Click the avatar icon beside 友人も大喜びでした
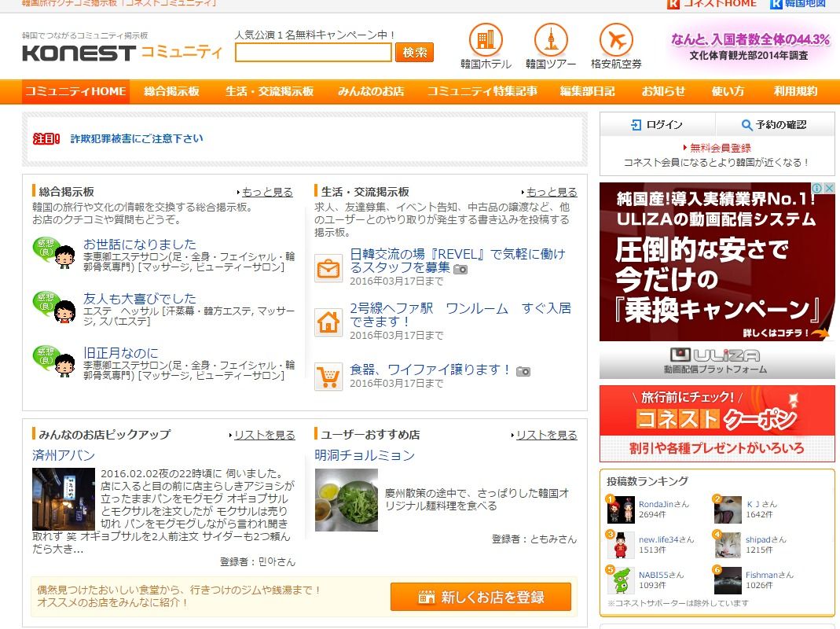 coord(54,307)
